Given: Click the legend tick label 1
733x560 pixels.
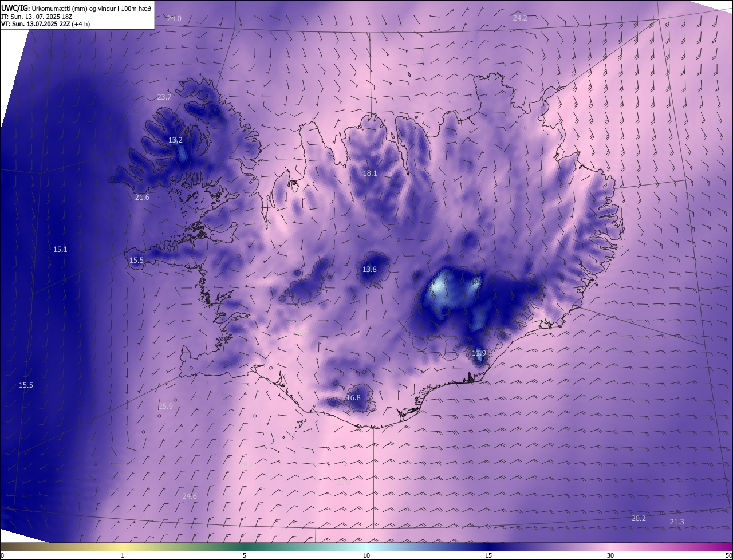Looking at the screenshot, I should [x=123, y=555].
